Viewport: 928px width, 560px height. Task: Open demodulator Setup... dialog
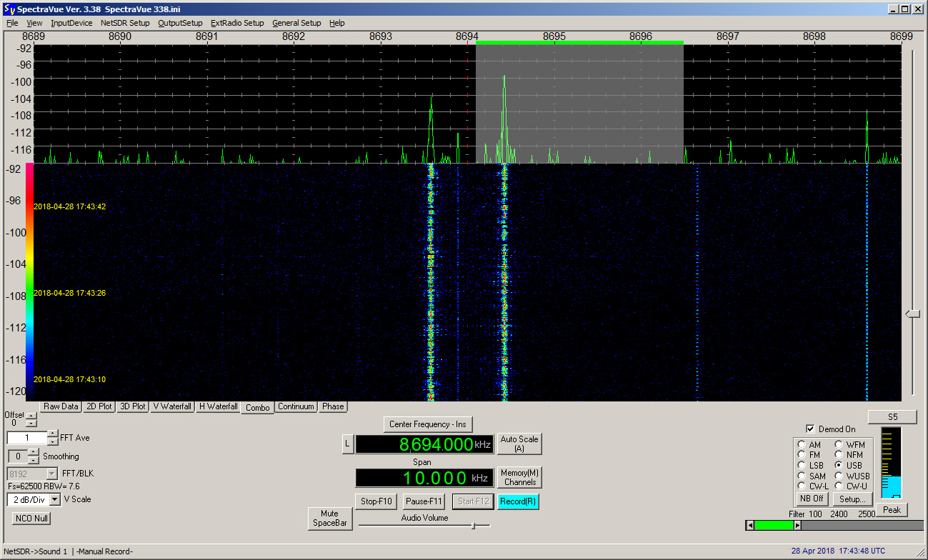853,499
